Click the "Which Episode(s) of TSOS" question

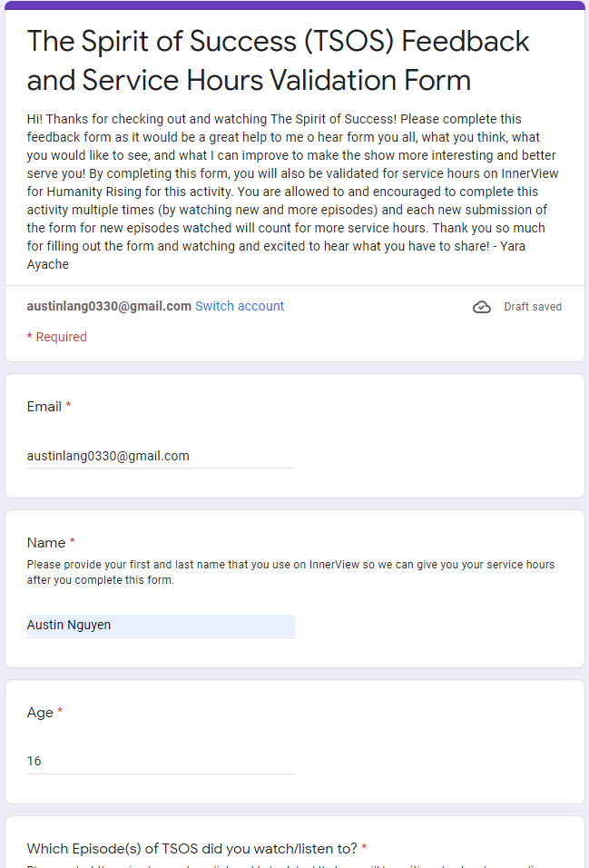click(191, 849)
